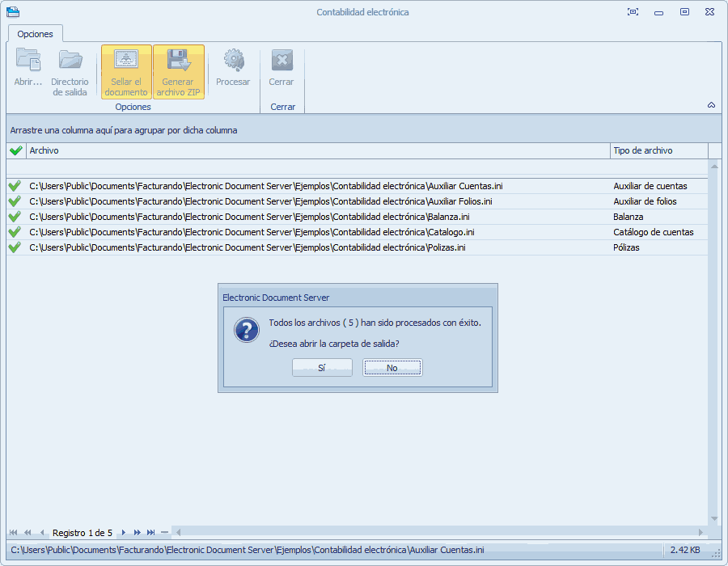728x566 pixels.
Task: Toggle checkmark on Balanza.ini row
Action: 15,217
